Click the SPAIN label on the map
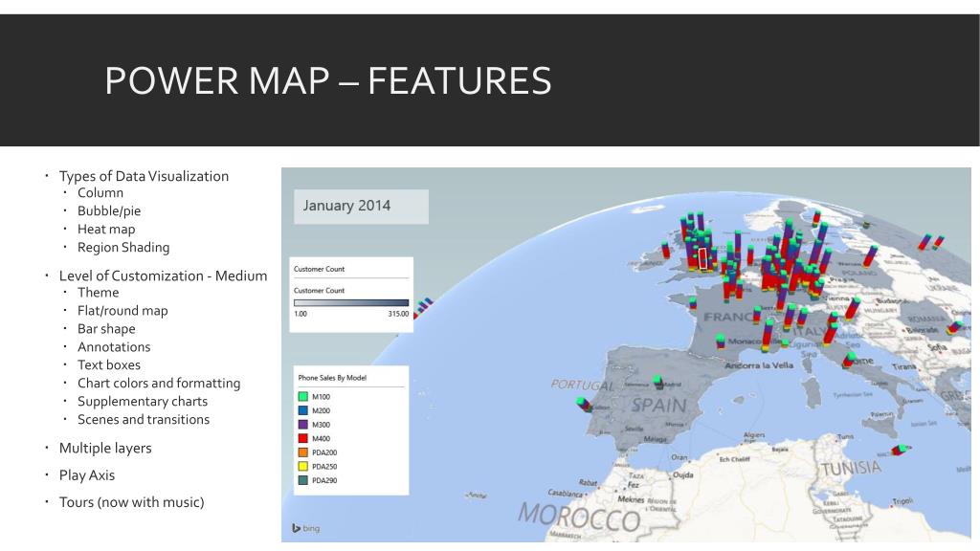The height and width of the screenshot is (551, 980). pyautogui.click(x=658, y=406)
